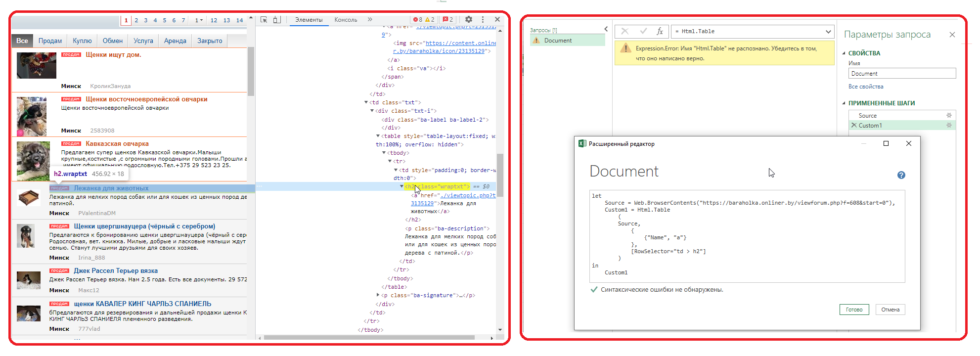This screenshot has width=980, height=356.
Task: Click the Лежанка pet bed thumbnail
Action: click(x=29, y=198)
